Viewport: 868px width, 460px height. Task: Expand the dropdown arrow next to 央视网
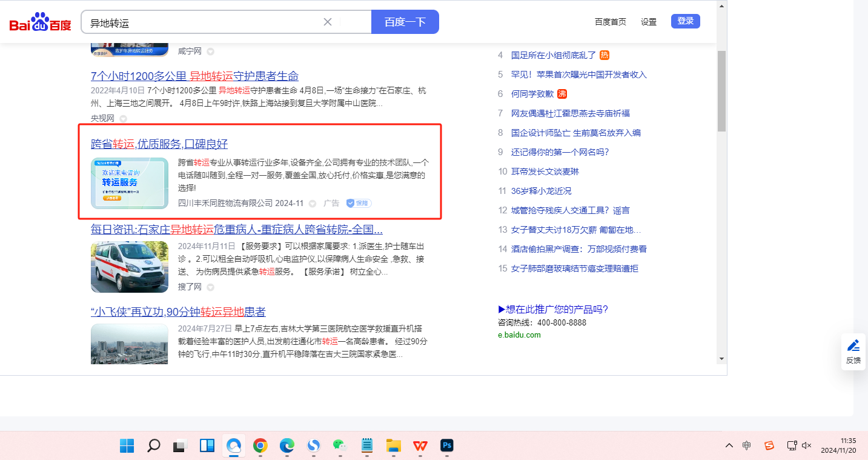pos(124,119)
